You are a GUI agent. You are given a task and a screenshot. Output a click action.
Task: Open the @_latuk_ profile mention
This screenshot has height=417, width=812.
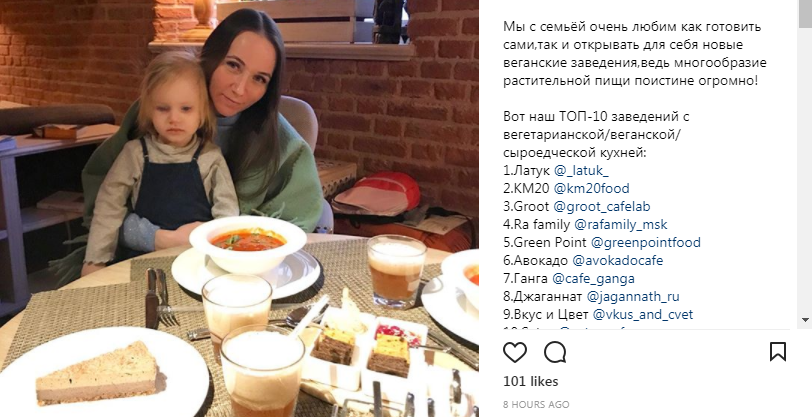coord(581,170)
